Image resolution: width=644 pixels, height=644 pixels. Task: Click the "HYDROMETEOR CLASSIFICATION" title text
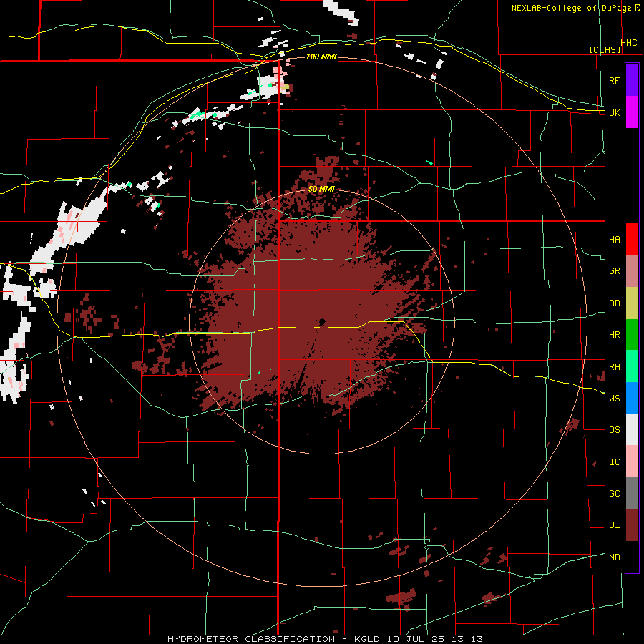tap(251, 639)
